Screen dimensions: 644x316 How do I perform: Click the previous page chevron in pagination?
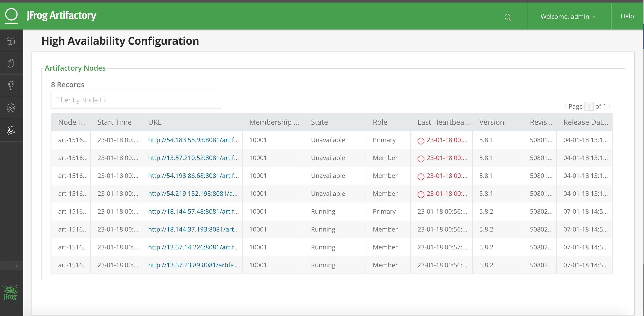pos(565,106)
